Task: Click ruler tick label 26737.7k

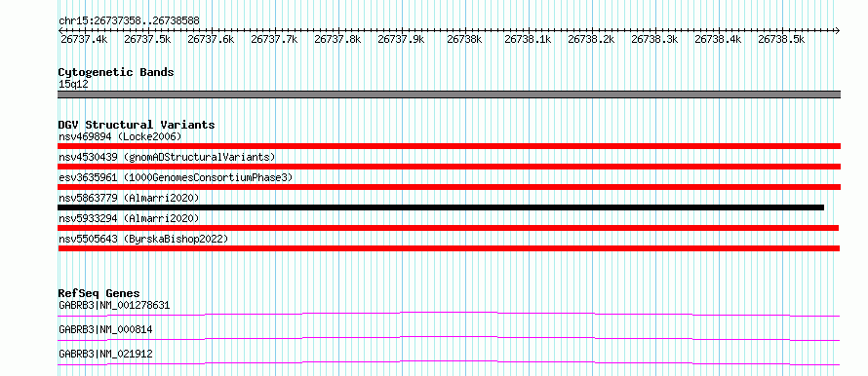Action: coord(274,39)
